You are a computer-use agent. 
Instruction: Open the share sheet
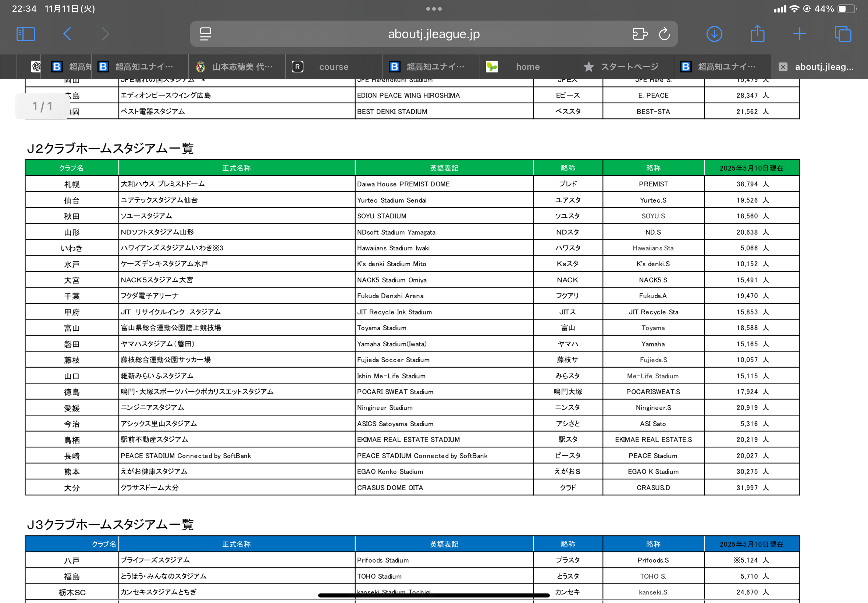[757, 34]
